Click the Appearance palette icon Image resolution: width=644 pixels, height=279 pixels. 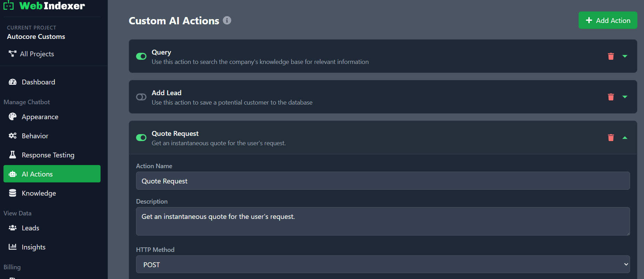pyautogui.click(x=13, y=117)
